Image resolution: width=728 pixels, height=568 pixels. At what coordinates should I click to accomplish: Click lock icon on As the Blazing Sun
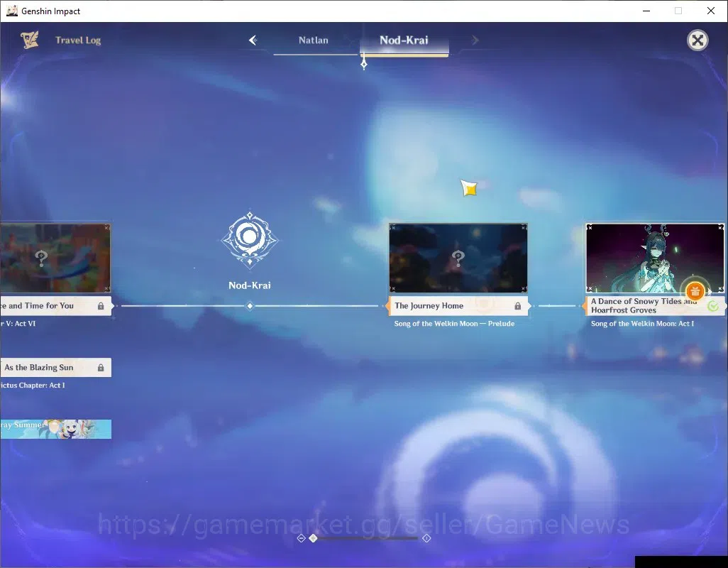click(x=101, y=367)
